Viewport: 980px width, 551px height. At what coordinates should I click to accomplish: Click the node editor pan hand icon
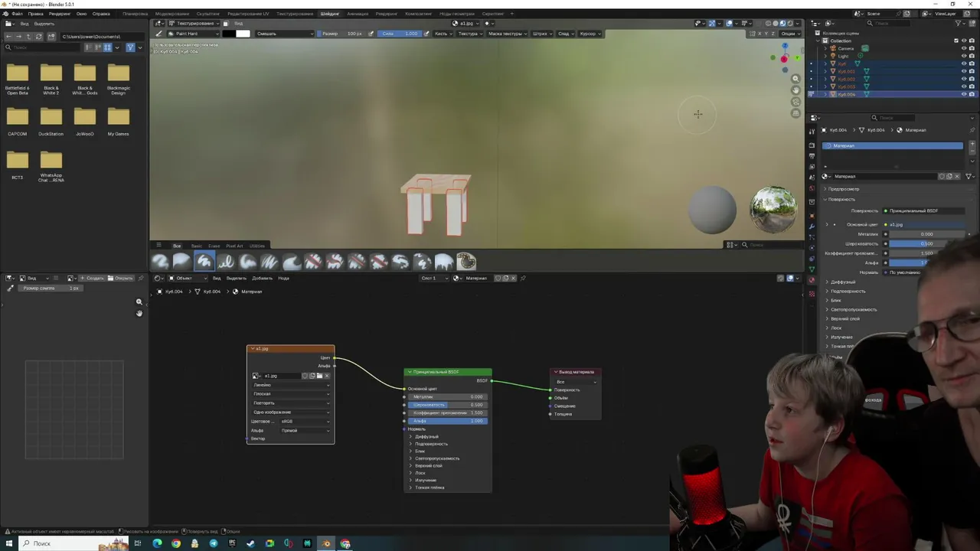139,313
